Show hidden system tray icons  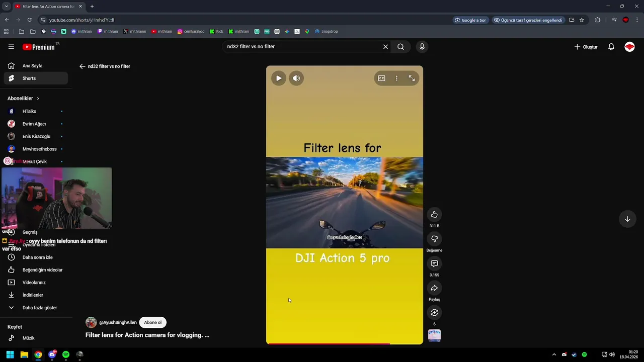tap(554, 354)
